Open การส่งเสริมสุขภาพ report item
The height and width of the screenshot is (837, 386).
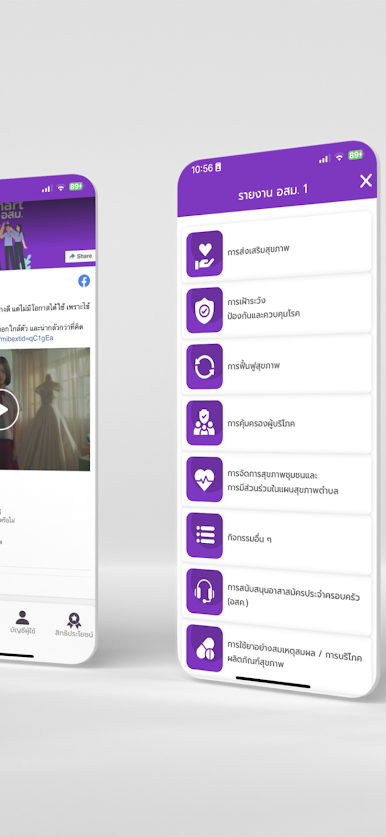277,248
